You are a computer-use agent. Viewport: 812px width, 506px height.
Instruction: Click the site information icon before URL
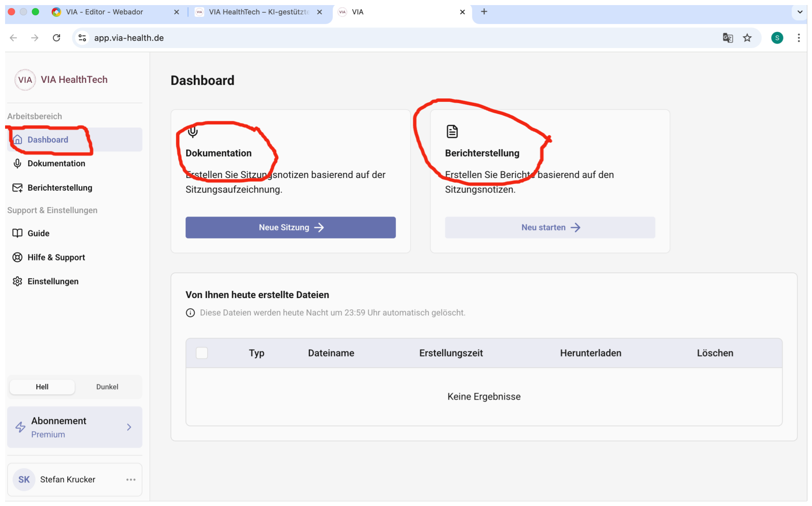point(82,38)
